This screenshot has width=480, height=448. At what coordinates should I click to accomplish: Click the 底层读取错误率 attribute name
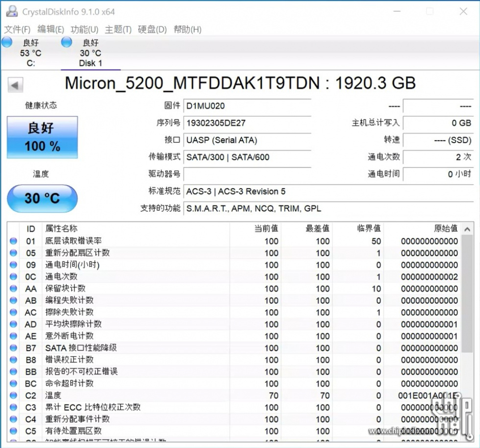pos(73,241)
